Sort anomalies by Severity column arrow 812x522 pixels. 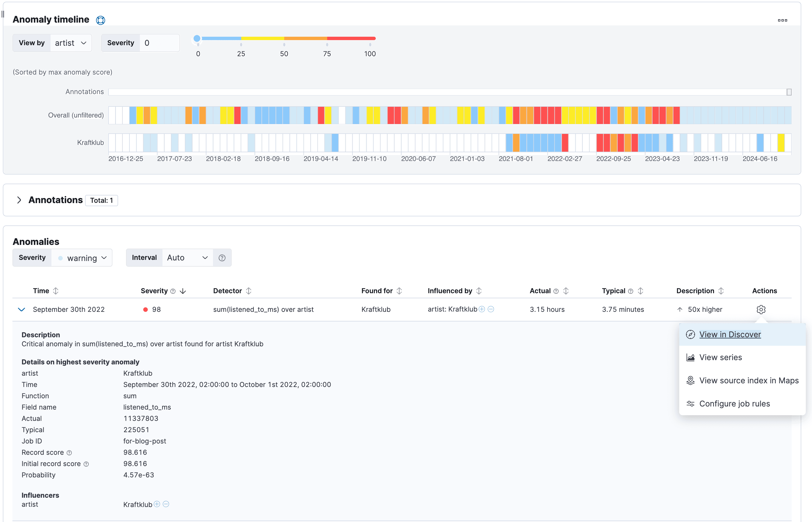[x=183, y=291]
